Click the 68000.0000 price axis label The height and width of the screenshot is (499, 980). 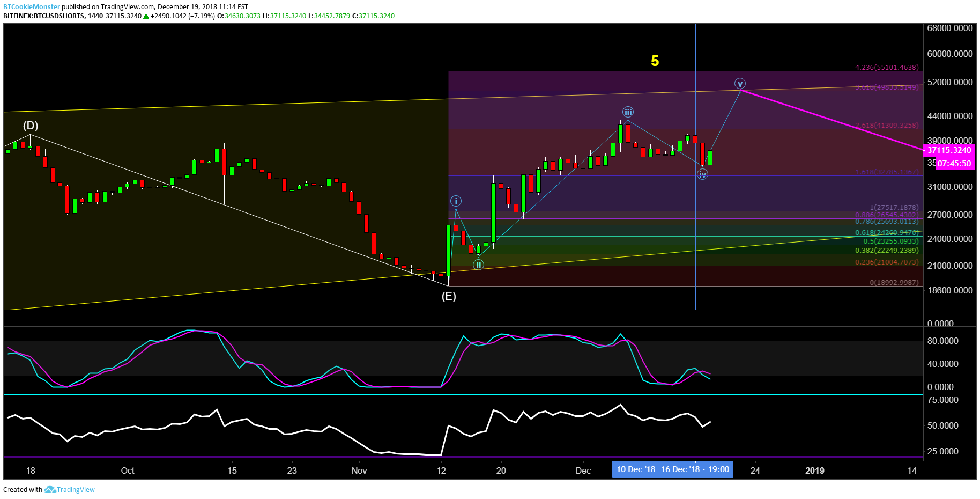950,28
